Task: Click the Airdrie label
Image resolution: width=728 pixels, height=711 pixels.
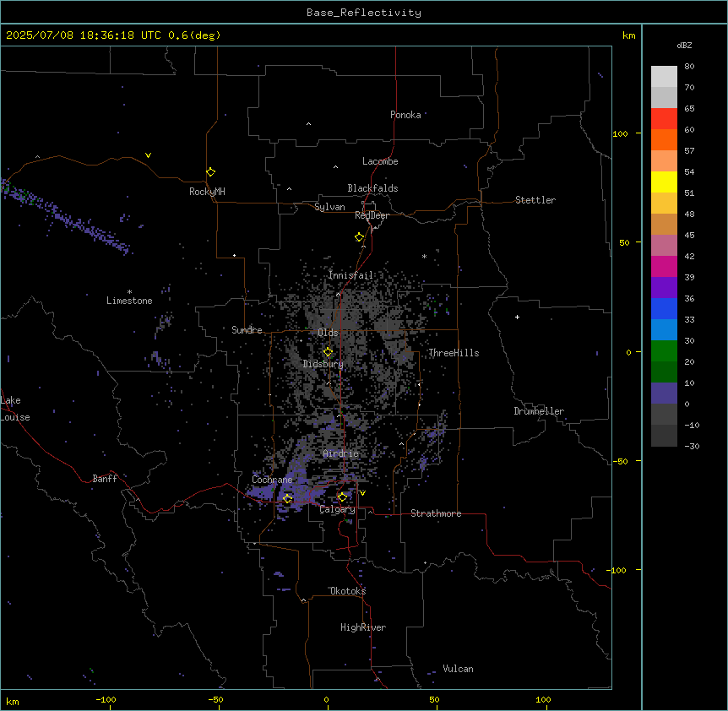Action: click(341, 453)
